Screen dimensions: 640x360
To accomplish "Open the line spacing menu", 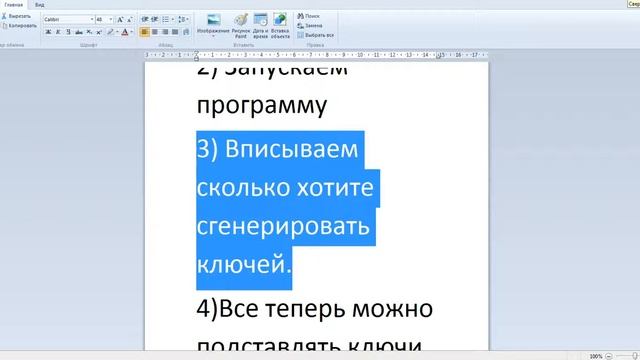I will (x=183, y=19).
